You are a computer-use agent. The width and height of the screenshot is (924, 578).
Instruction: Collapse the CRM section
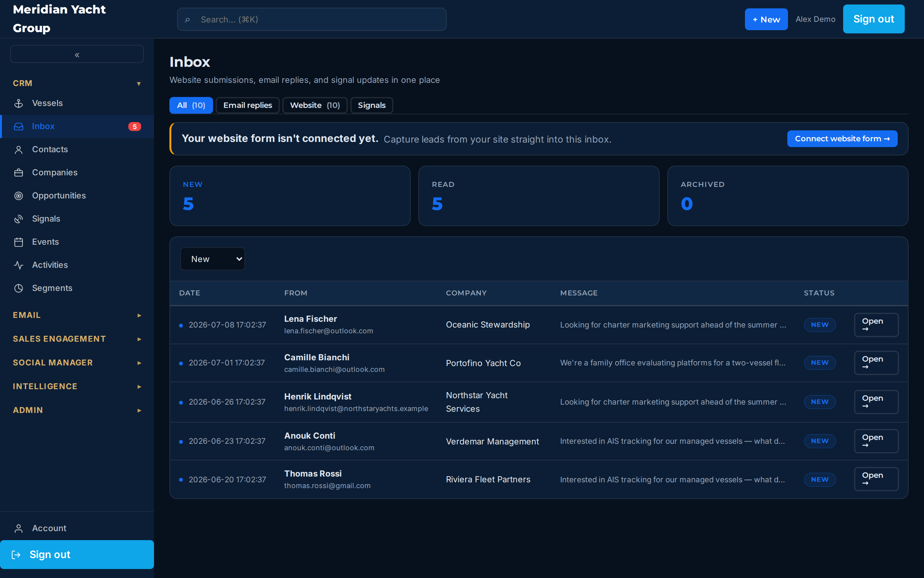click(77, 83)
